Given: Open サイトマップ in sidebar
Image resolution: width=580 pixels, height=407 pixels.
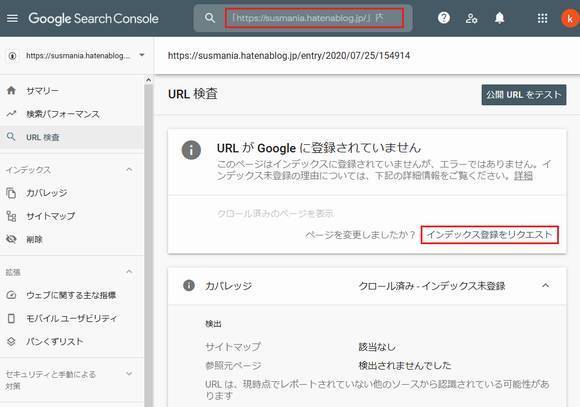Looking at the screenshot, I should (51, 216).
